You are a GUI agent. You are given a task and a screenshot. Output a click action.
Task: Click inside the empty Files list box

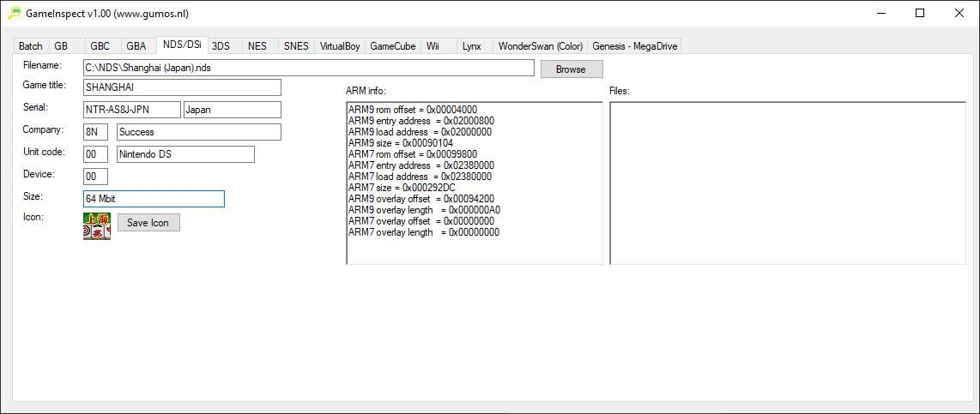click(787, 183)
